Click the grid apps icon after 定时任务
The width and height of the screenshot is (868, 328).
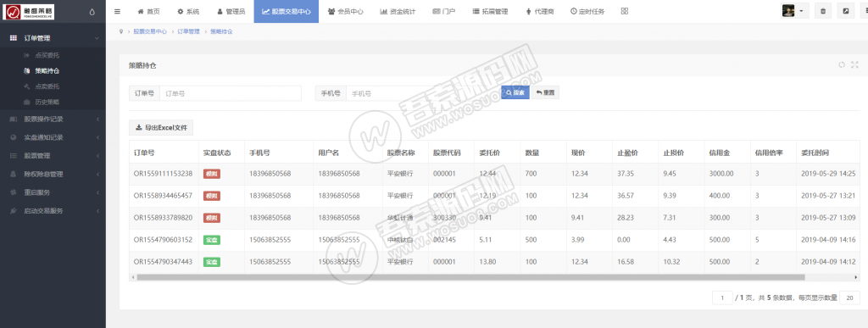pyautogui.click(x=625, y=11)
